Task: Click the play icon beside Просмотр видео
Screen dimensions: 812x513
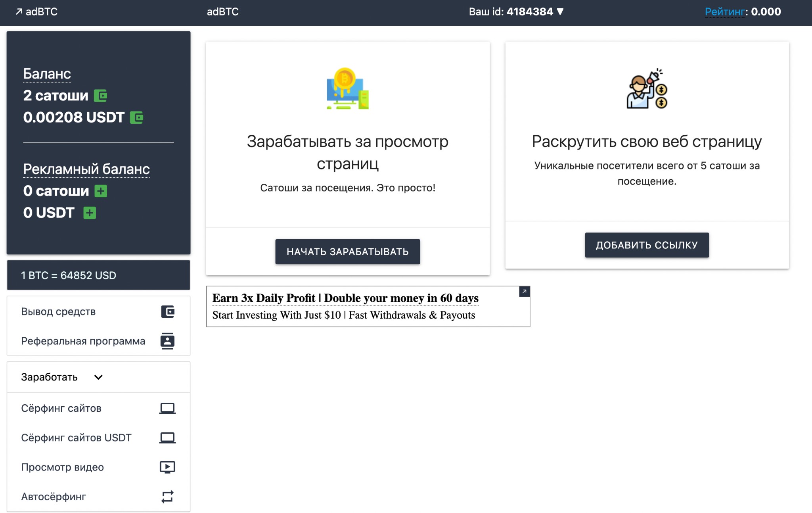Action: [167, 467]
